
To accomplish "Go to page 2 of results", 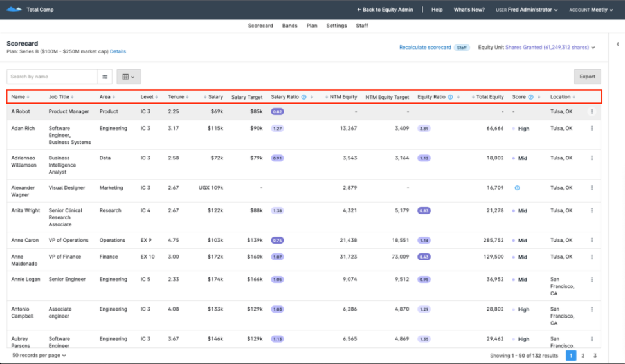I will click(583, 355).
